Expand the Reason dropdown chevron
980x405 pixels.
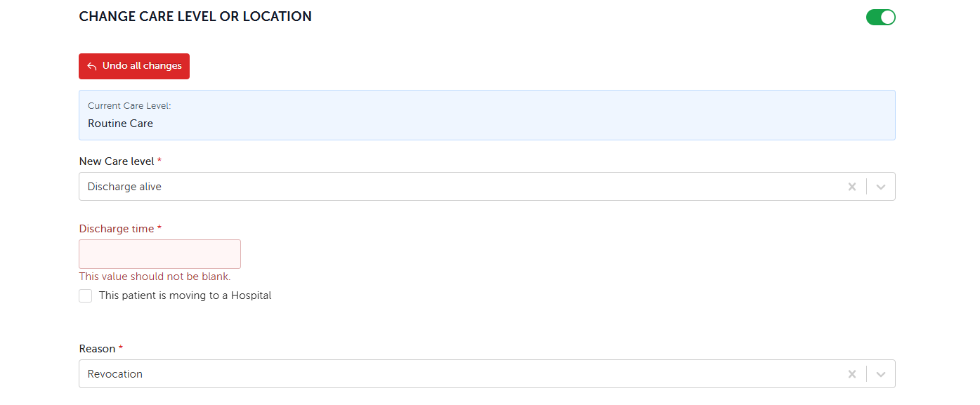pyautogui.click(x=881, y=374)
